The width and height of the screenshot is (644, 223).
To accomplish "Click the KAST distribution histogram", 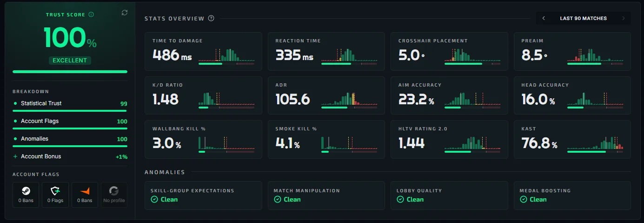I will (x=595, y=142).
